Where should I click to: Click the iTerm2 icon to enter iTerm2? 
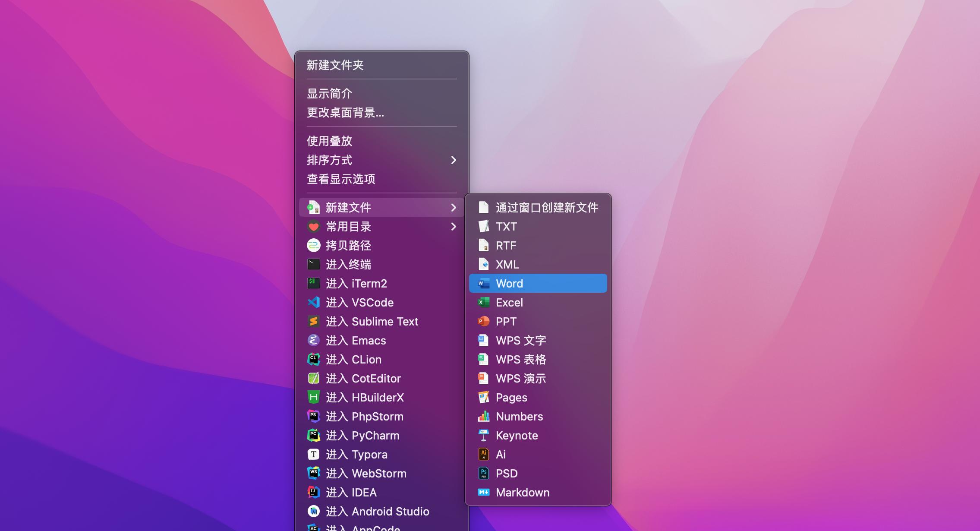(314, 283)
